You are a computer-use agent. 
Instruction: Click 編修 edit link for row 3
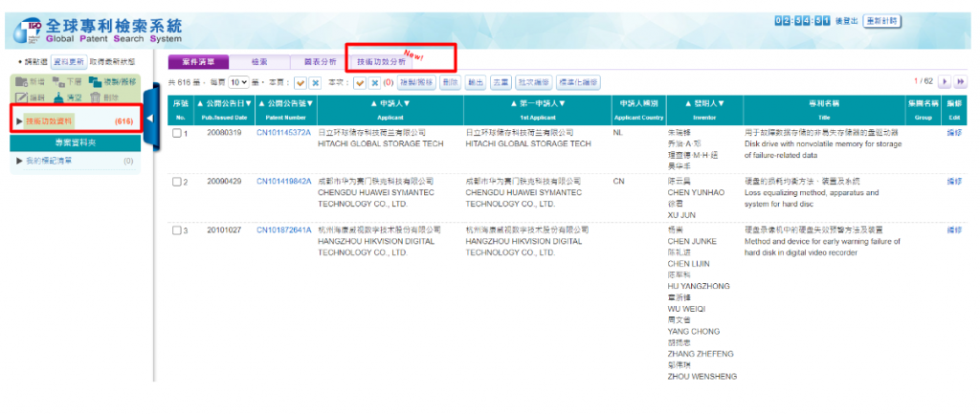click(954, 230)
